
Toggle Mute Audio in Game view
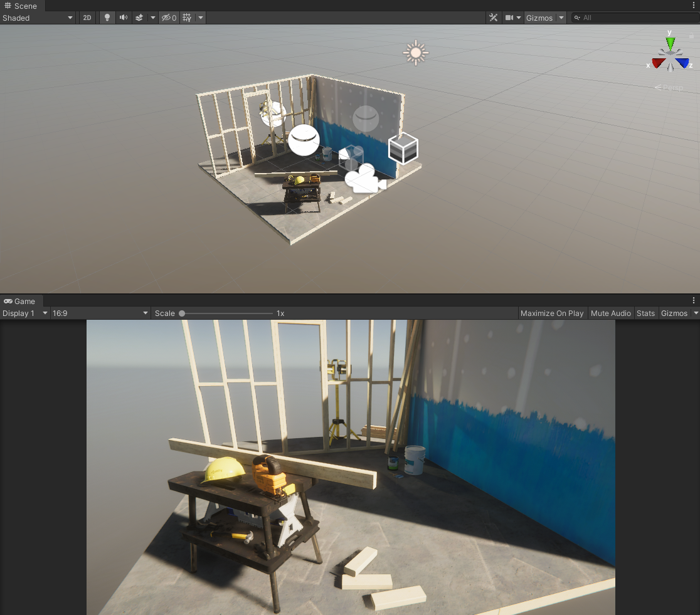click(x=611, y=313)
